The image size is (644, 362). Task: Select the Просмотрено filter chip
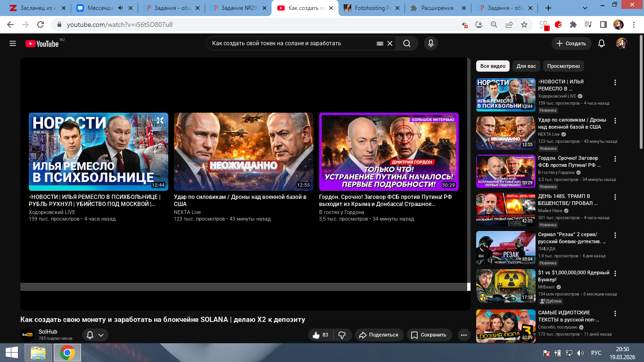(564, 66)
